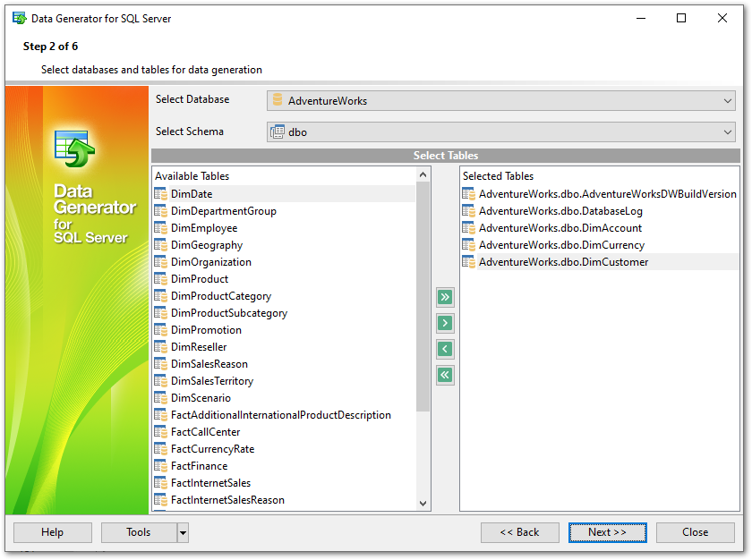Click the table icon beside FactFinance
752x560 pixels.
[160, 466]
